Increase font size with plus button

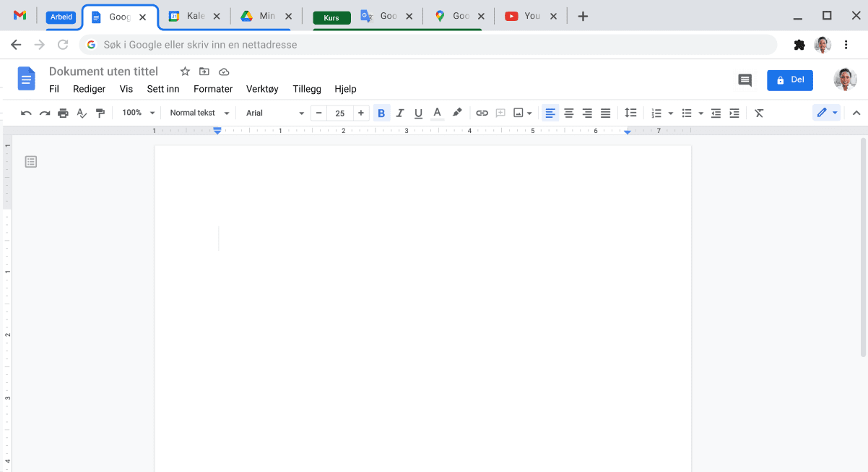(x=361, y=113)
